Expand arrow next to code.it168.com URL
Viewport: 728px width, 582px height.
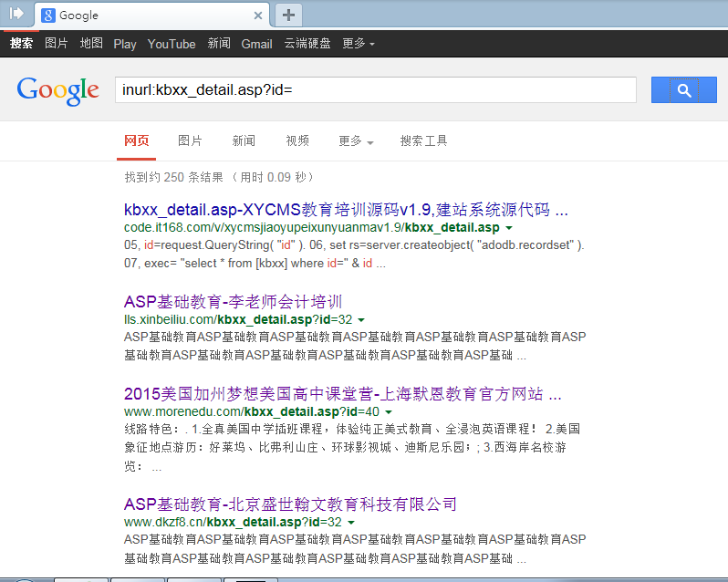509,228
